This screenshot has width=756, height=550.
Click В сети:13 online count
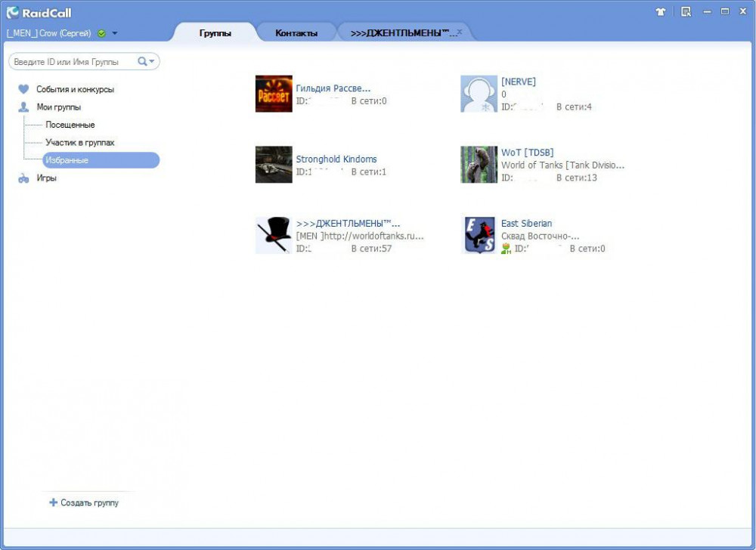tap(577, 178)
